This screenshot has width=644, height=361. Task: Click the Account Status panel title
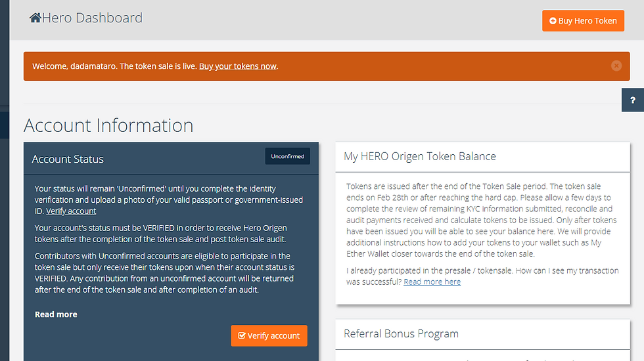pyautogui.click(x=68, y=159)
